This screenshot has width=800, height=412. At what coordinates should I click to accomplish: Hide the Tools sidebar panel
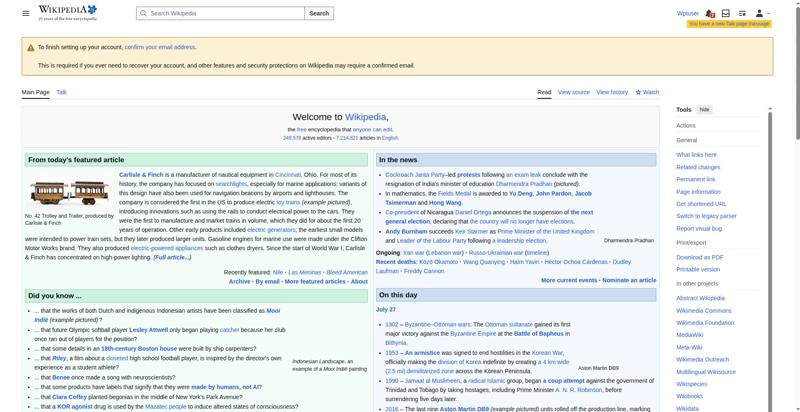pyautogui.click(x=704, y=110)
